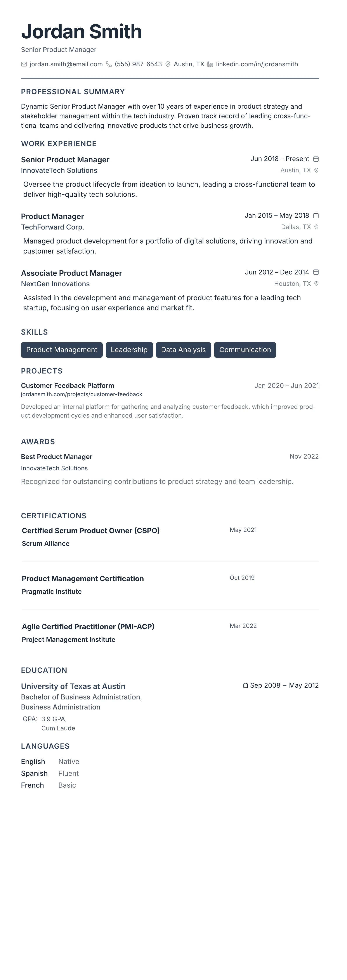
Task: Click the calendar icon before Sep 2008
Action: 246,685
